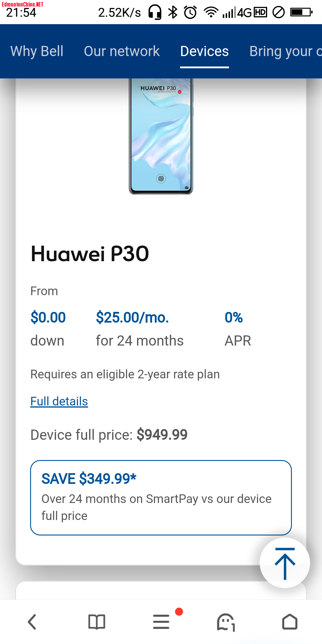Viewport: 322px width, 644px height.
Task: Open the tabs switcher icon
Action: [x=226, y=622]
